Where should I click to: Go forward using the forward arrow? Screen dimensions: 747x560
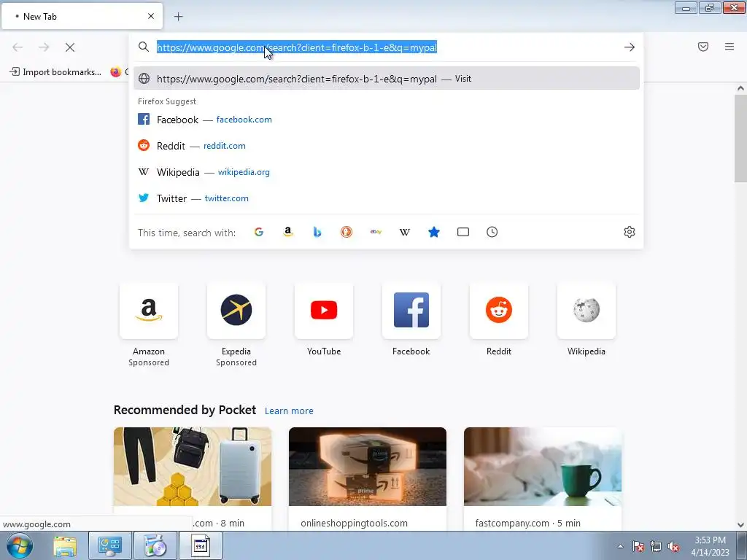coord(44,47)
